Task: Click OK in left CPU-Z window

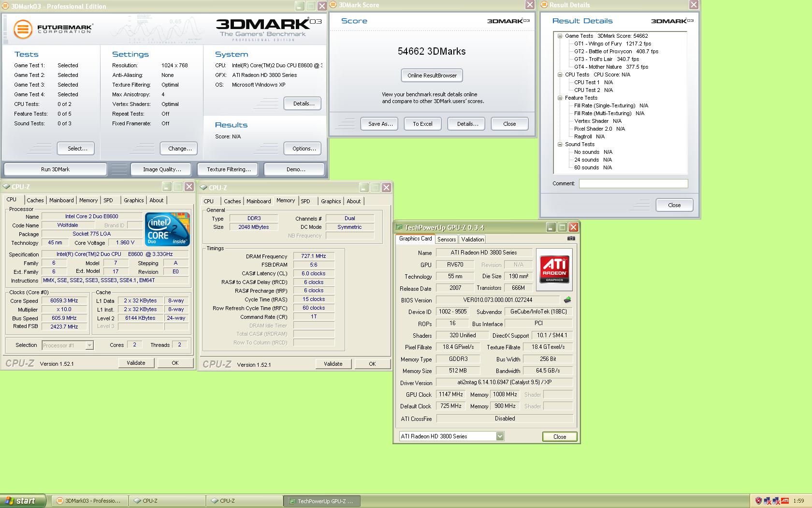Action: click(175, 363)
